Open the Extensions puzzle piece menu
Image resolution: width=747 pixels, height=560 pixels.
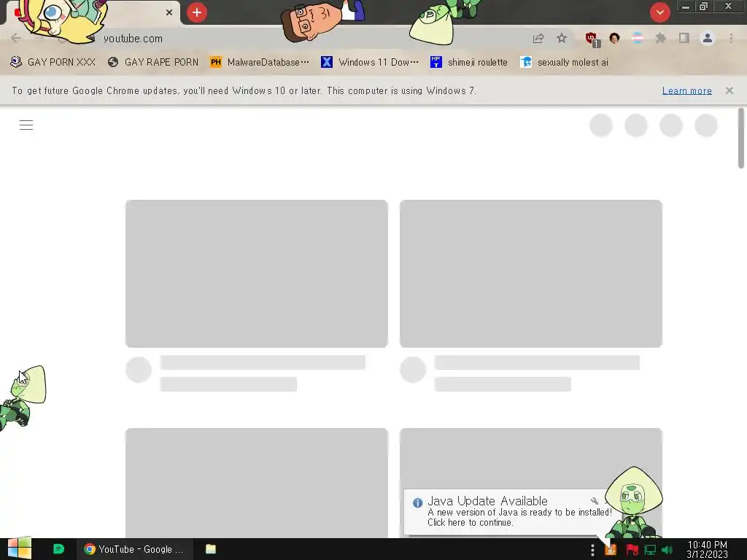660,38
